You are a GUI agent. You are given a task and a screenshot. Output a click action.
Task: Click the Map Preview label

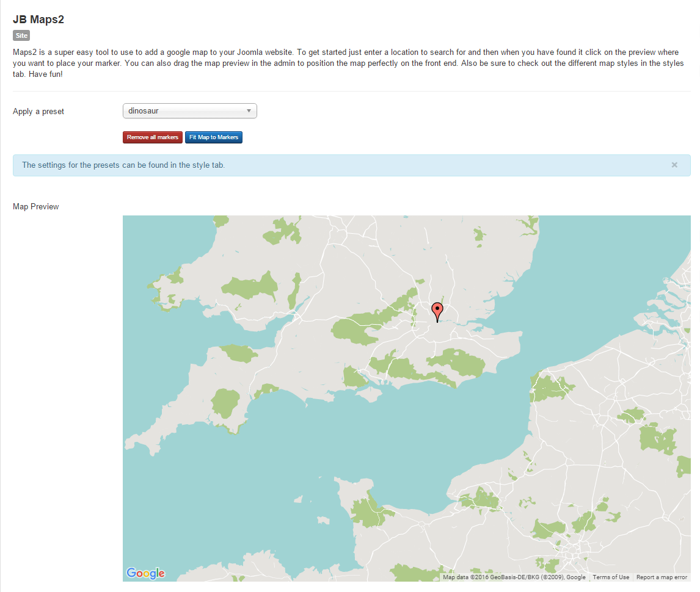(x=35, y=206)
